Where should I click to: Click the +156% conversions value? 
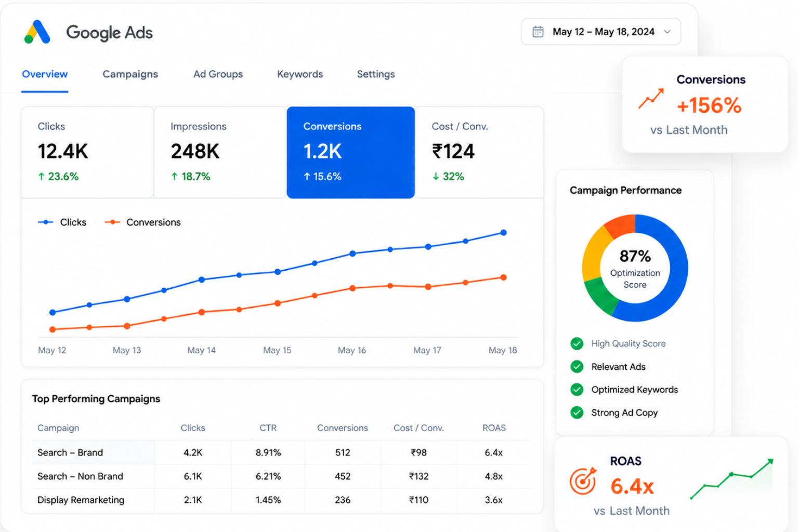(x=709, y=105)
